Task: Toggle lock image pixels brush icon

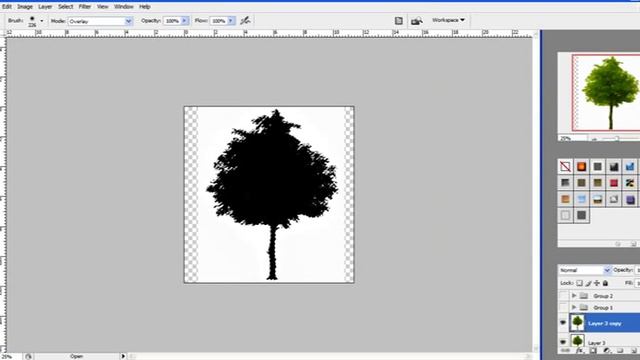Action: point(588,283)
